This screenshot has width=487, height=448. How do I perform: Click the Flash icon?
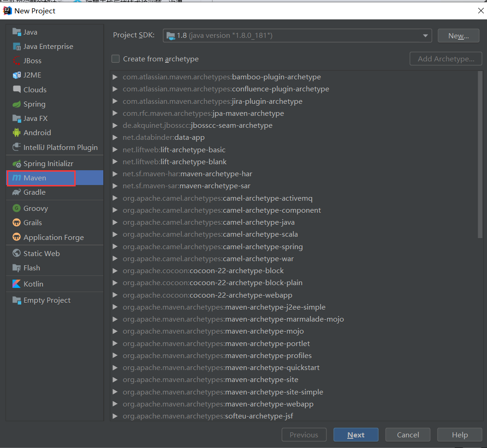[x=17, y=268]
